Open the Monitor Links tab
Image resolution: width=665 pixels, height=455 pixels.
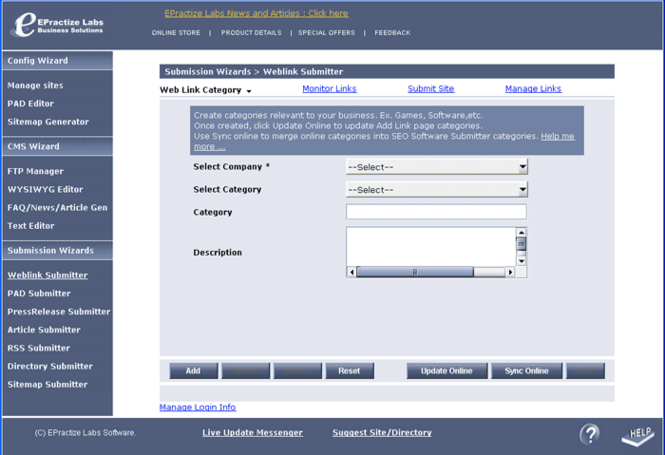click(x=330, y=89)
